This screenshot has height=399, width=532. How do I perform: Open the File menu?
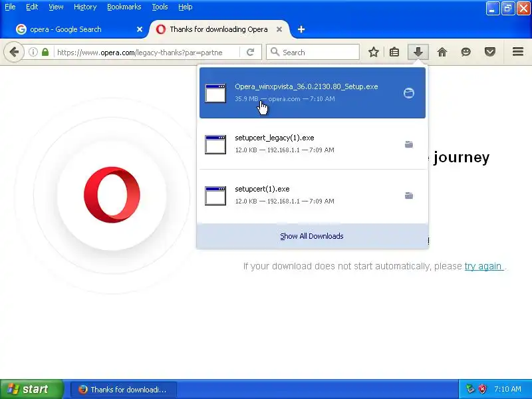click(10, 7)
